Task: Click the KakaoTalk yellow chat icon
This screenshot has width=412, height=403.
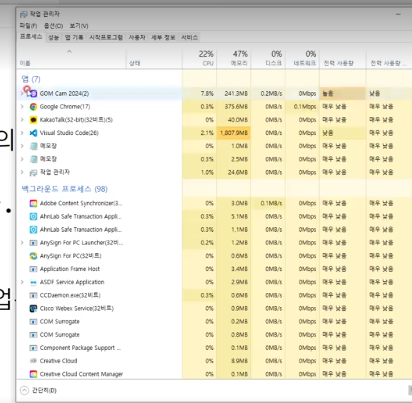Action: [33, 120]
